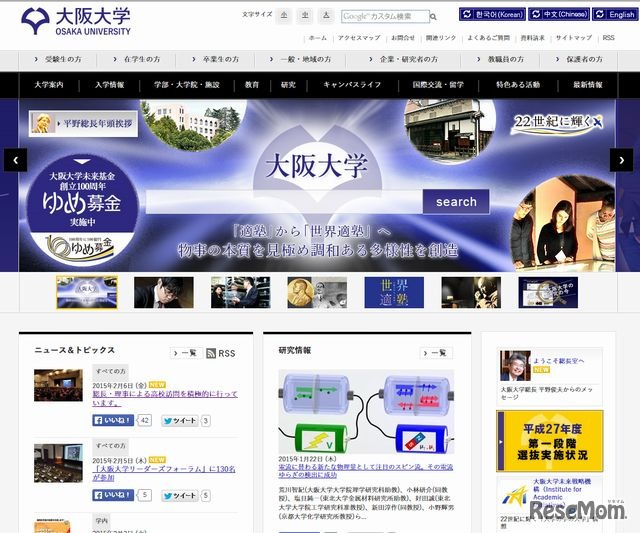Select large font size button 大
Screen dimensions: 640x533
(x=326, y=16)
